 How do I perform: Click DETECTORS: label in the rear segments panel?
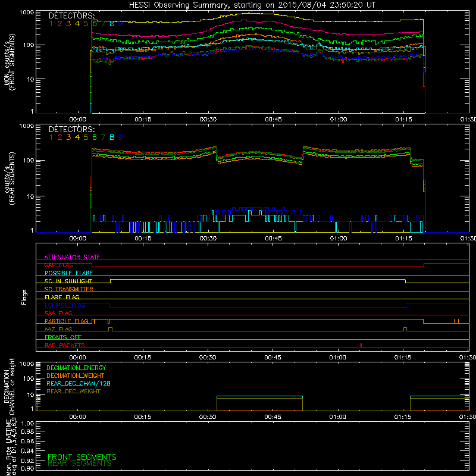click(71, 130)
